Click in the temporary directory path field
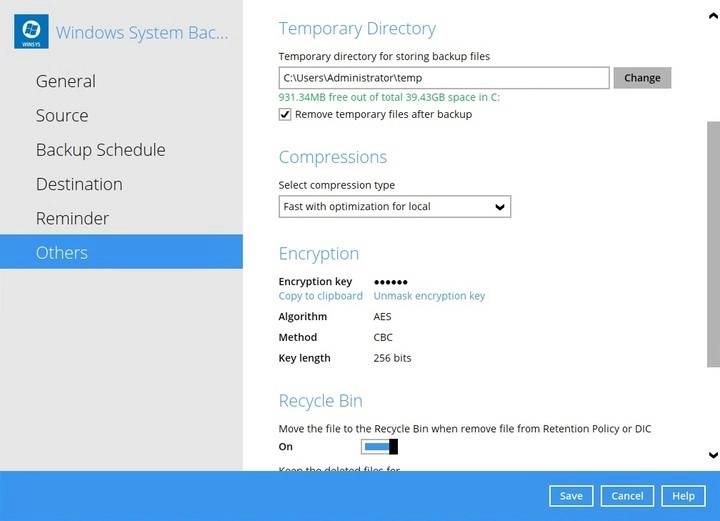The height and width of the screenshot is (521, 720). 444,78
